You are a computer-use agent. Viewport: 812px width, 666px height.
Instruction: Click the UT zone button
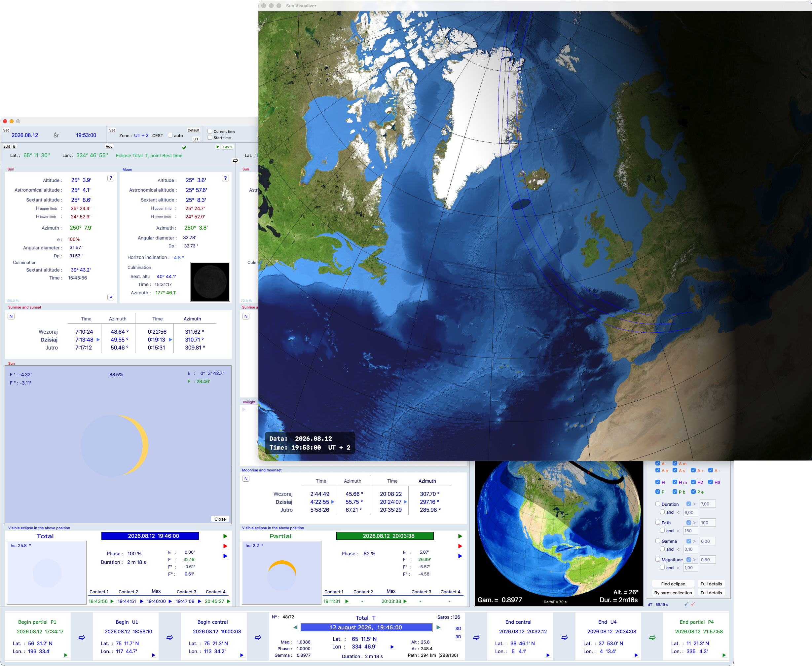[196, 139]
